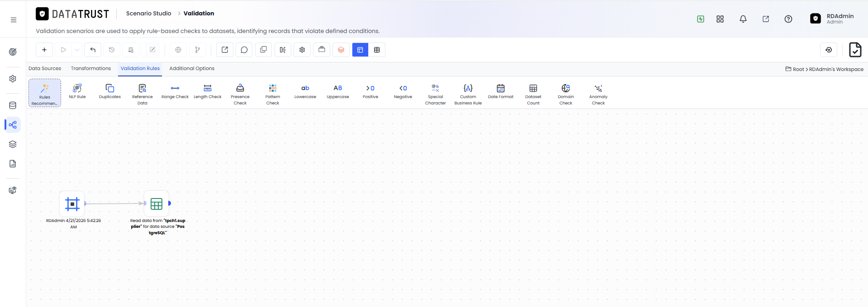
Task: Add a Range Check rule
Action: click(175, 91)
